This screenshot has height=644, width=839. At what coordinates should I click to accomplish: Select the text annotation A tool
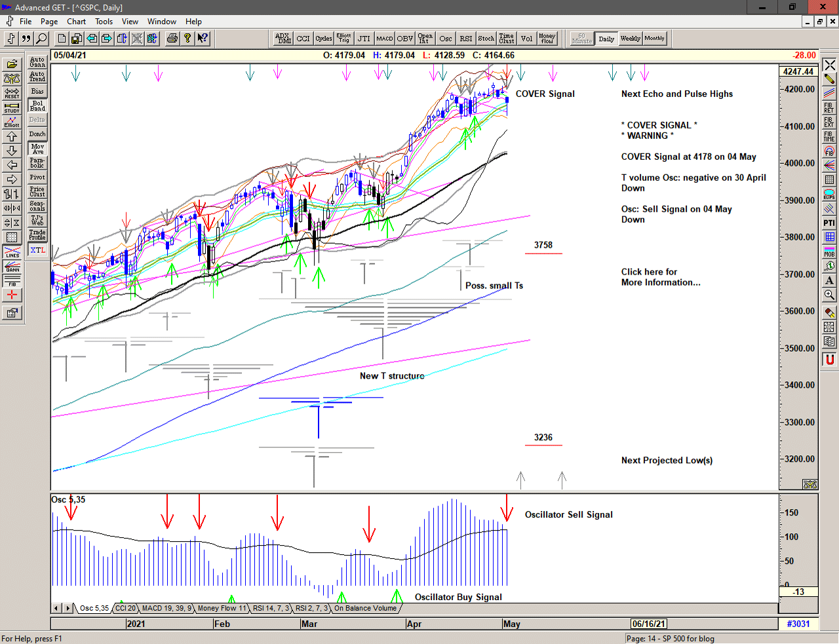(x=829, y=280)
